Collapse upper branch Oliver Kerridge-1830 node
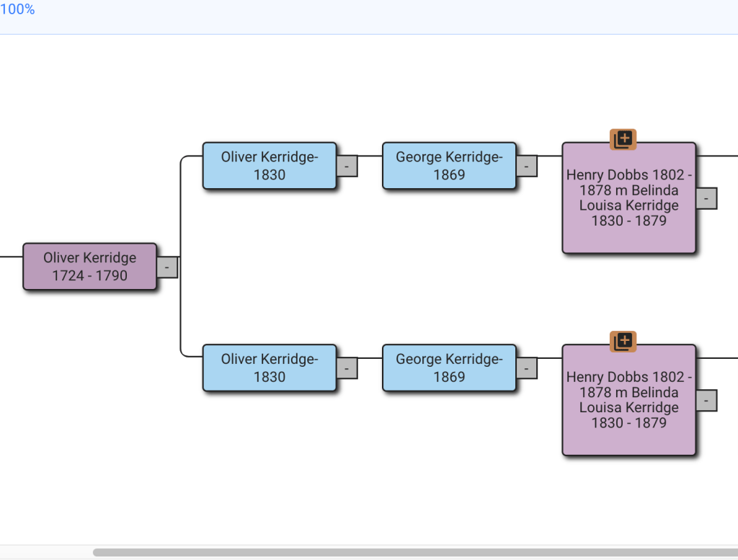The width and height of the screenshot is (738, 560). coord(347,166)
